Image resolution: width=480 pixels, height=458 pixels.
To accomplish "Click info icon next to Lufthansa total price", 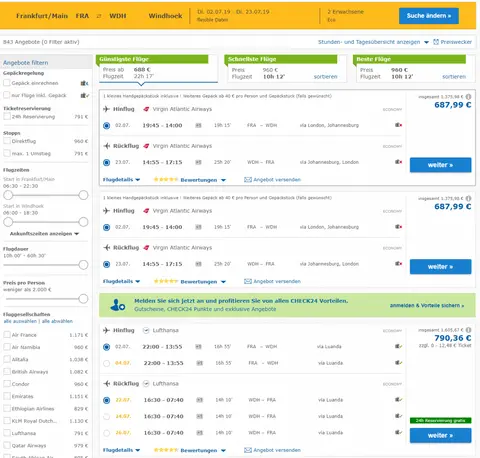I will coord(468,330).
